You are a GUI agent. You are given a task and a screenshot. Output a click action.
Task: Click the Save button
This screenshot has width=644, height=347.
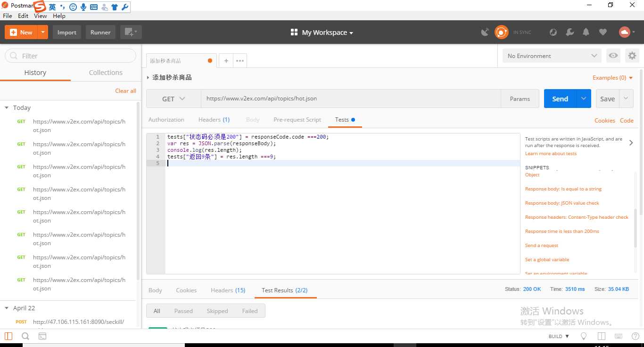[608, 99]
